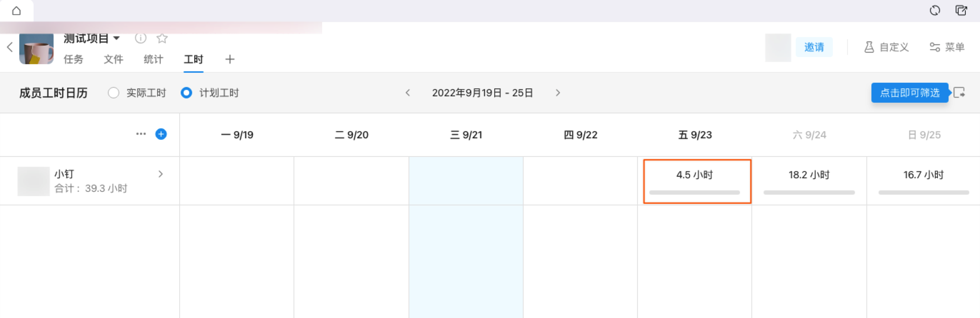The image size is (980, 318).
Task: Click the project info icon
Action: (x=140, y=39)
